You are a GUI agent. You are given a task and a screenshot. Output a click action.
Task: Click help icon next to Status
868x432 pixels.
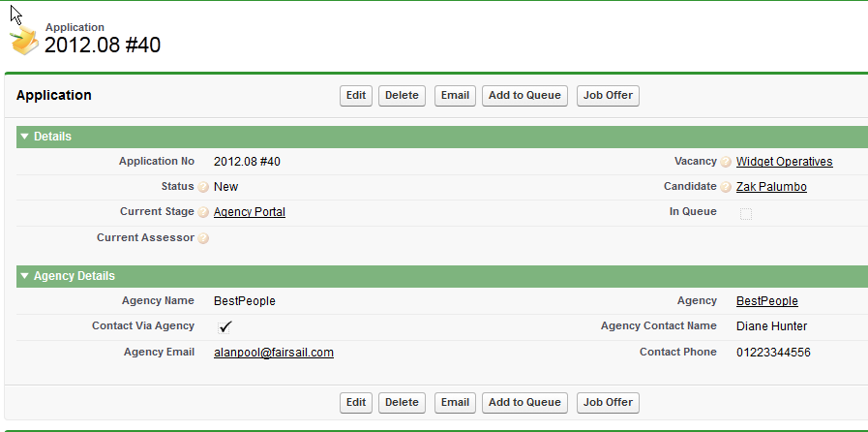pos(203,187)
